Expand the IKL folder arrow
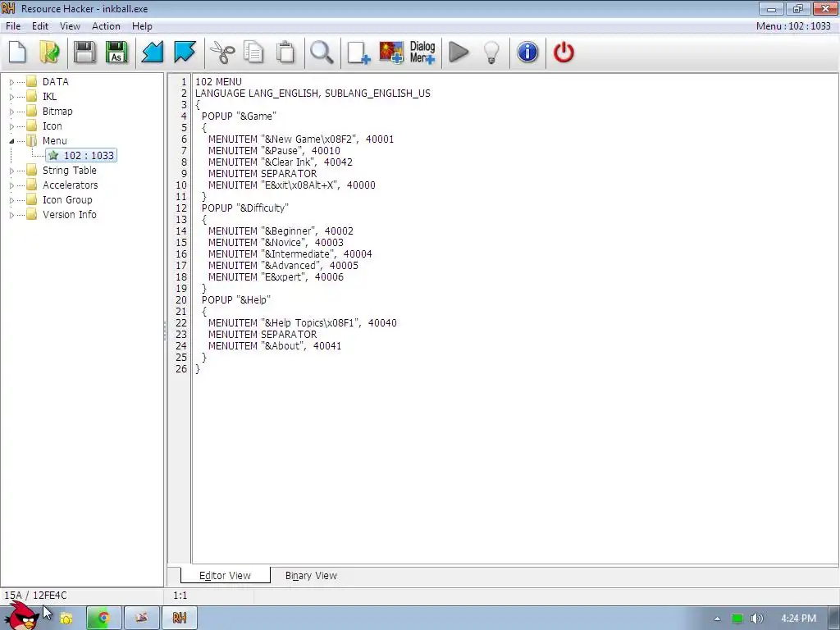 11,97
